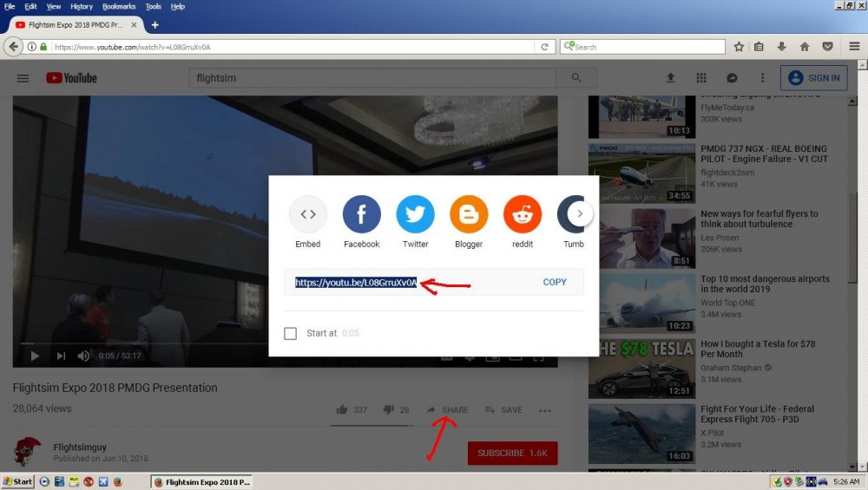Bookmark this page with star icon

coord(739,47)
